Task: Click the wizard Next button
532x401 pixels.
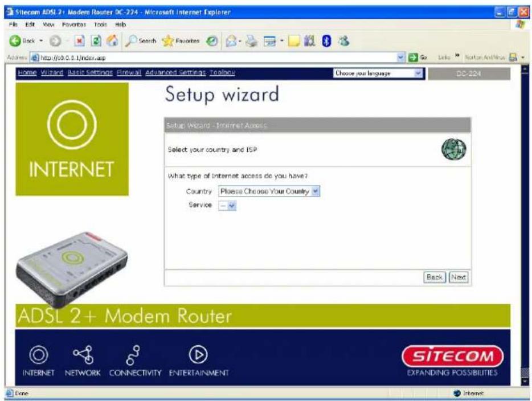Action: (x=459, y=277)
